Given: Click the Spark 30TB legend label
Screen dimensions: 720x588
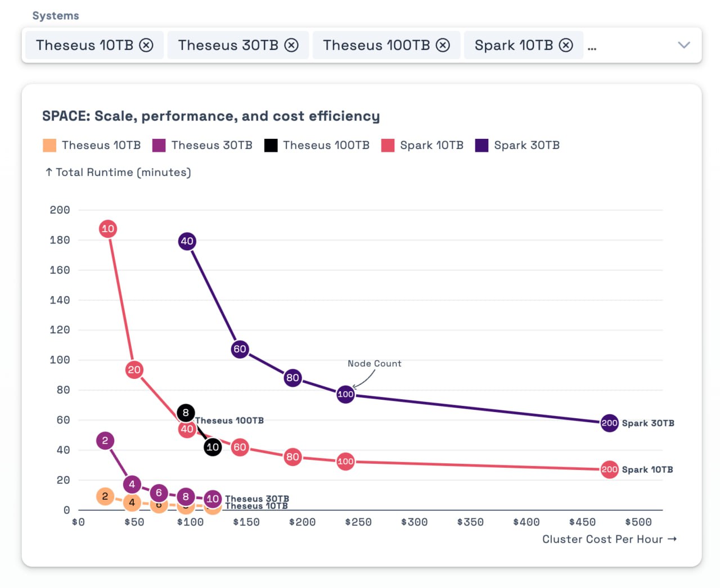Looking at the screenshot, I should tap(526, 146).
